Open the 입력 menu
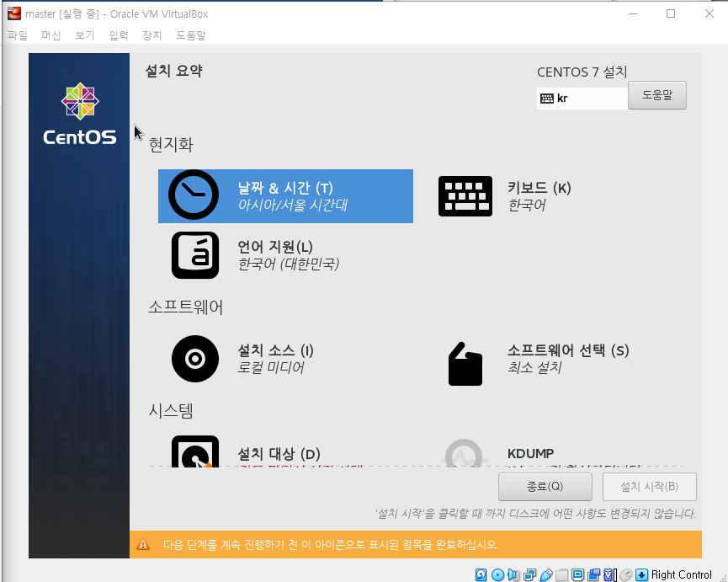This screenshot has width=728, height=582. click(119, 35)
